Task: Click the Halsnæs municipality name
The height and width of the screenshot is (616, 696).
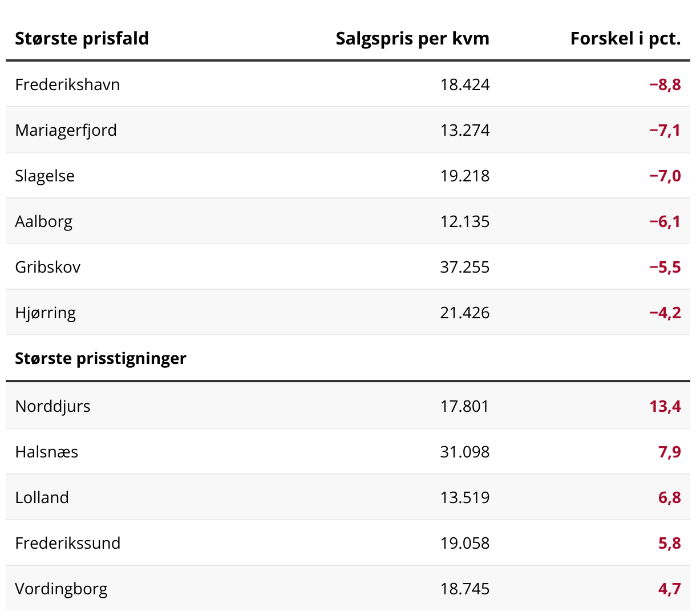Action: click(x=46, y=452)
